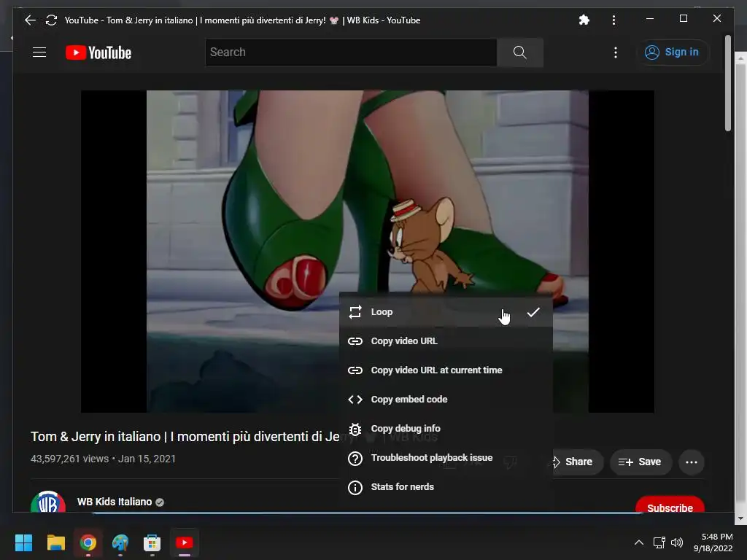Screen dimensions: 747x560
Task: Click the Share button
Action: coord(576,462)
